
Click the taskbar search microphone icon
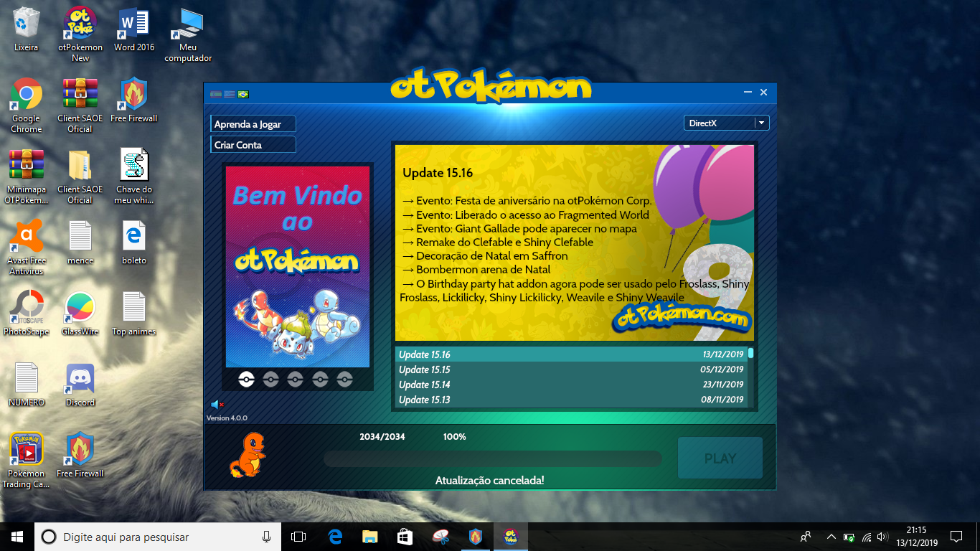tap(266, 537)
